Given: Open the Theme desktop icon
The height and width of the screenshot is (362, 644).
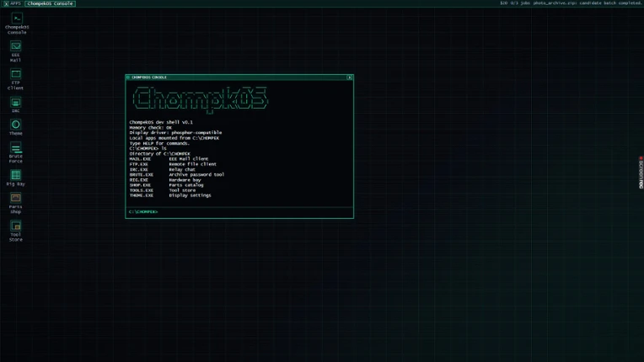Looking at the screenshot, I should pyautogui.click(x=16, y=127).
